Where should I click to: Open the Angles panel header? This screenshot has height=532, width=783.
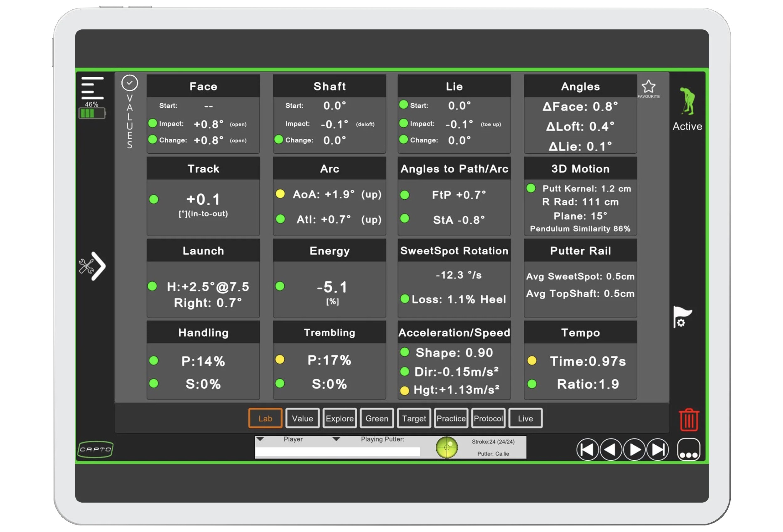pos(580,86)
